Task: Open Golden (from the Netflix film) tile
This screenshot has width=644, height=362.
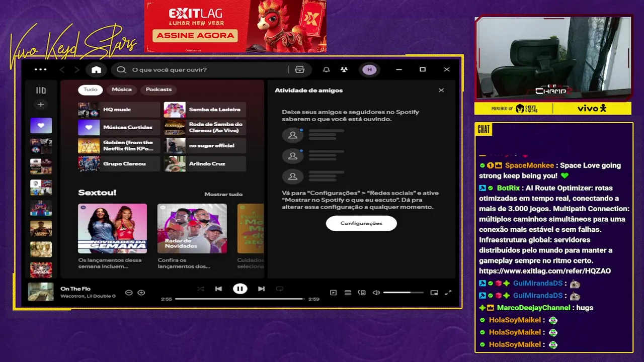Action: coord(119,146)
